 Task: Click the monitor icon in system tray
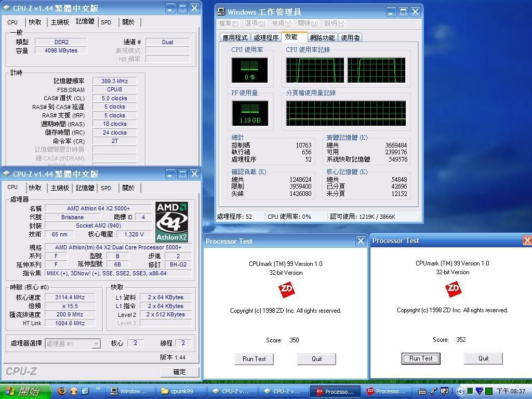445,391
